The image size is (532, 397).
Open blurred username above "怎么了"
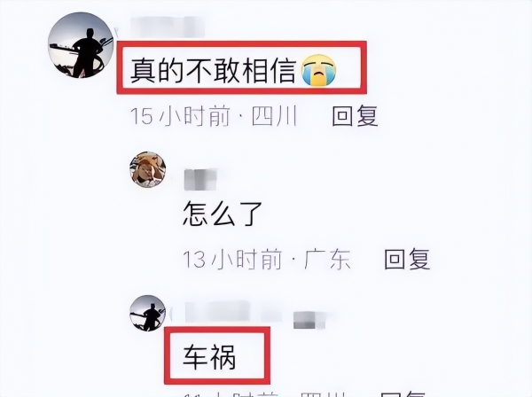click(x=200, y=180)
